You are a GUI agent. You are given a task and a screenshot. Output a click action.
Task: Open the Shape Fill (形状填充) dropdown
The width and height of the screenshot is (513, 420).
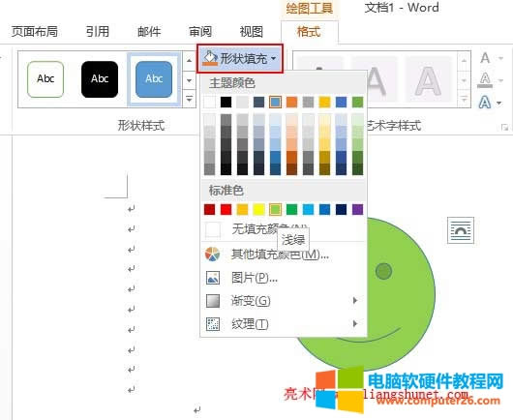pos(240,59)
